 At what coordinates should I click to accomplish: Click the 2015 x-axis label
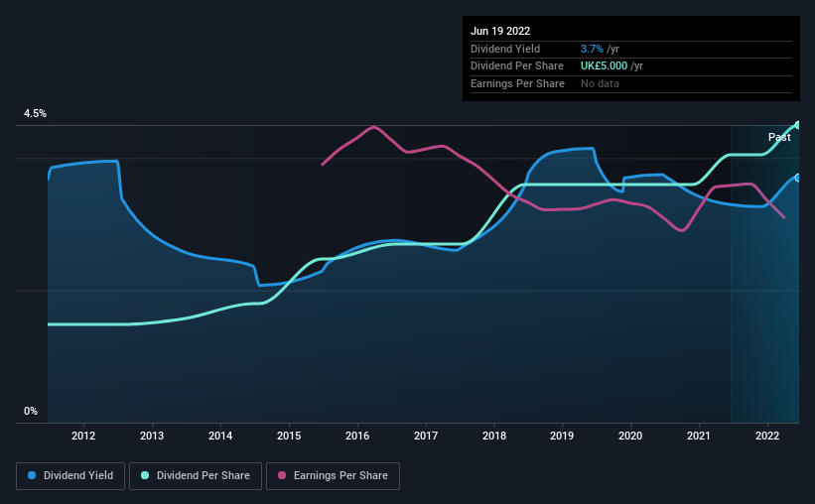pos(289,436)
